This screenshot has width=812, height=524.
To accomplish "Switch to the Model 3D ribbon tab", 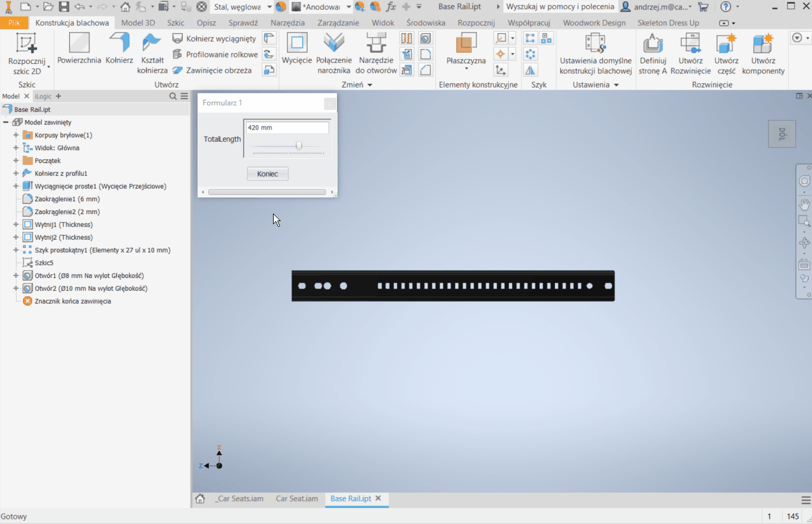I will [x=138, y=23].
